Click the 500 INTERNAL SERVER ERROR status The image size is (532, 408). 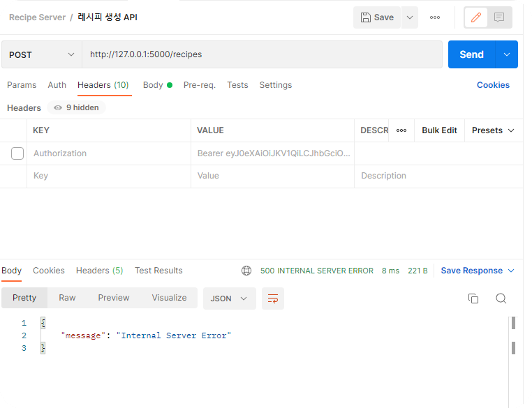pyautogui.click(x=317, y=271)
